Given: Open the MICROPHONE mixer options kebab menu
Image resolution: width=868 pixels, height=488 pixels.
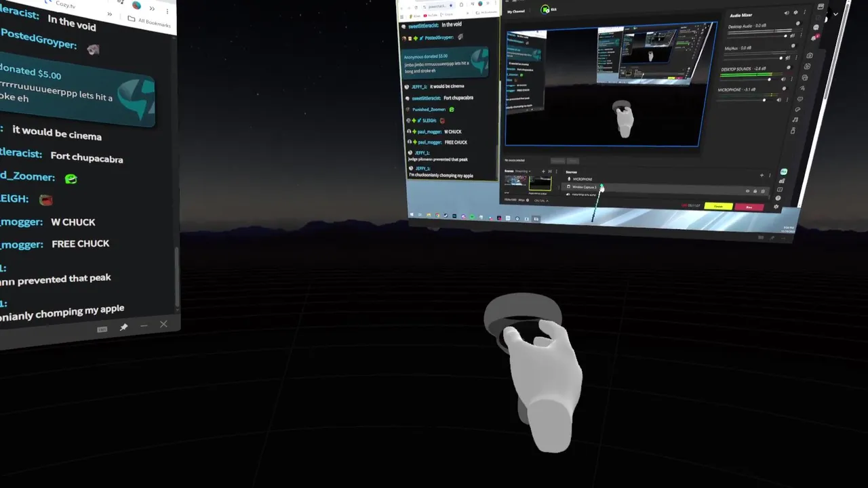Looking at the screenshot, I should pos(787,100).
